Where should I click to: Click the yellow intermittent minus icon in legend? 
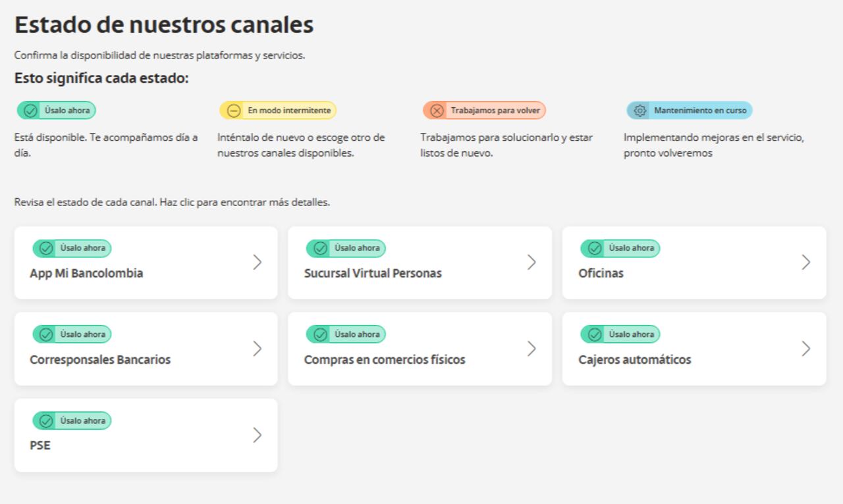[233, 111]
